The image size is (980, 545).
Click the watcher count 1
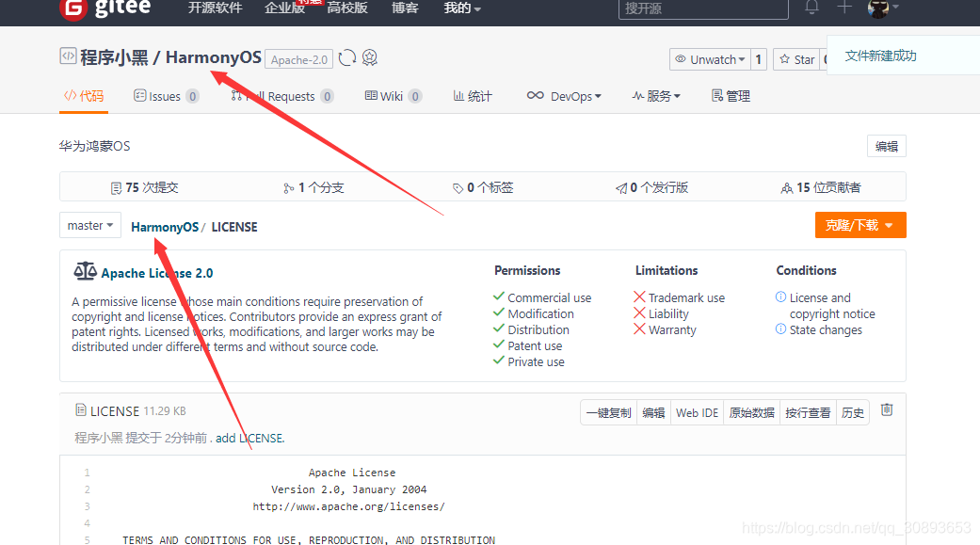[x=758, y=59]
